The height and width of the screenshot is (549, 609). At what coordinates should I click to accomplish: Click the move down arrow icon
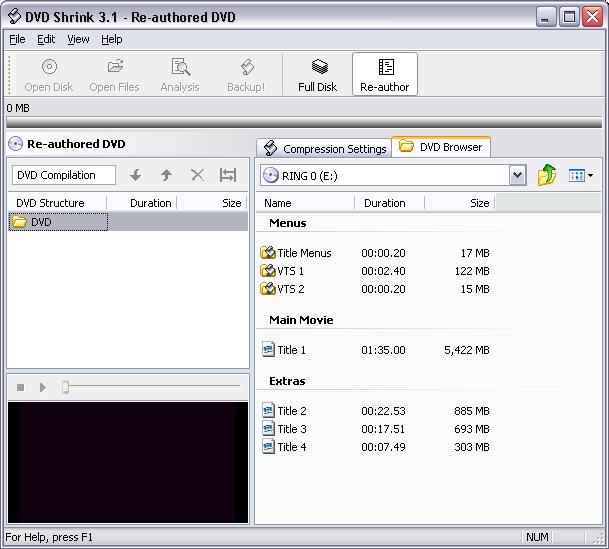click(x=136, y=175)
